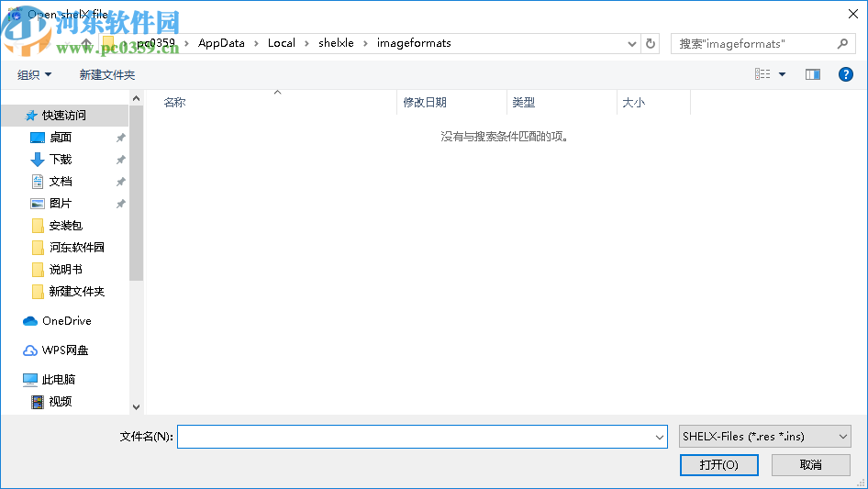
Task: Open the SHELX-Files type filter dropdown
Action: pyautogui.click(x=765, y=437)
